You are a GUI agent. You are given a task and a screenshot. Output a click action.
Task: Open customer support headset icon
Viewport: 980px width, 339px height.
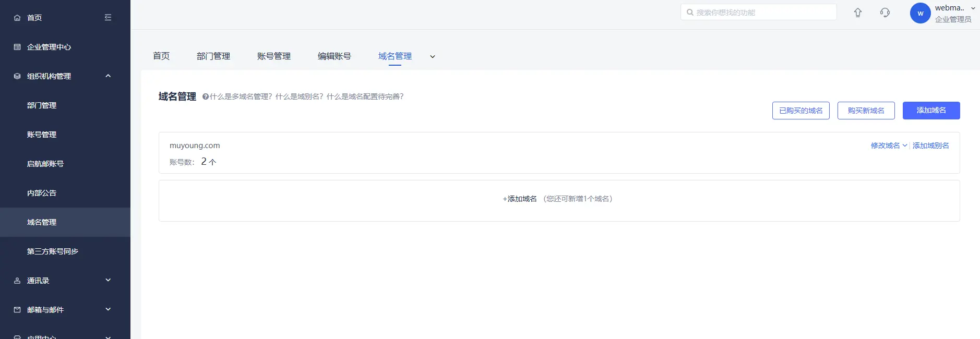[885, 13]
